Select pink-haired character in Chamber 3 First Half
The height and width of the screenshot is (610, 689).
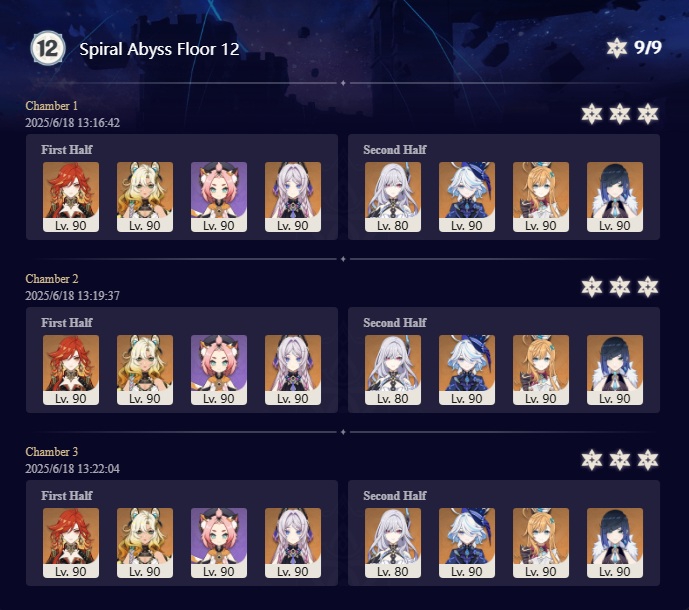[x=219, y=543]
